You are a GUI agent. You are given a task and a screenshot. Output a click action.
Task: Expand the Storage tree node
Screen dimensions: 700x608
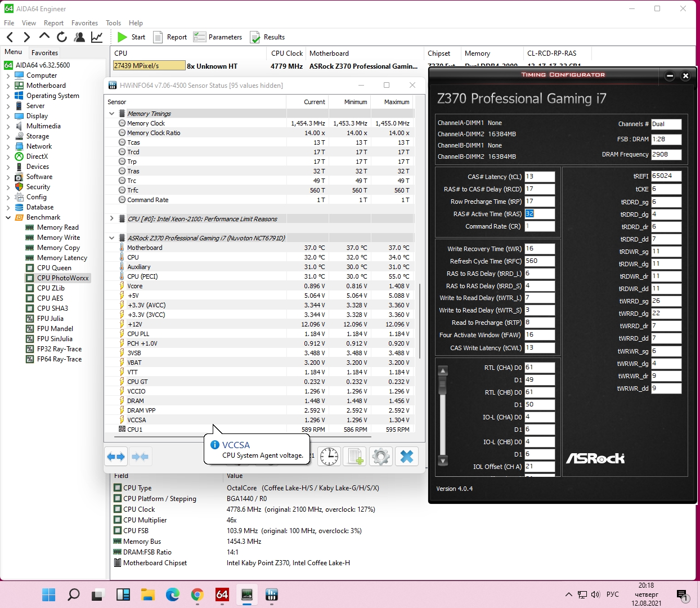(x=8, y=136)
